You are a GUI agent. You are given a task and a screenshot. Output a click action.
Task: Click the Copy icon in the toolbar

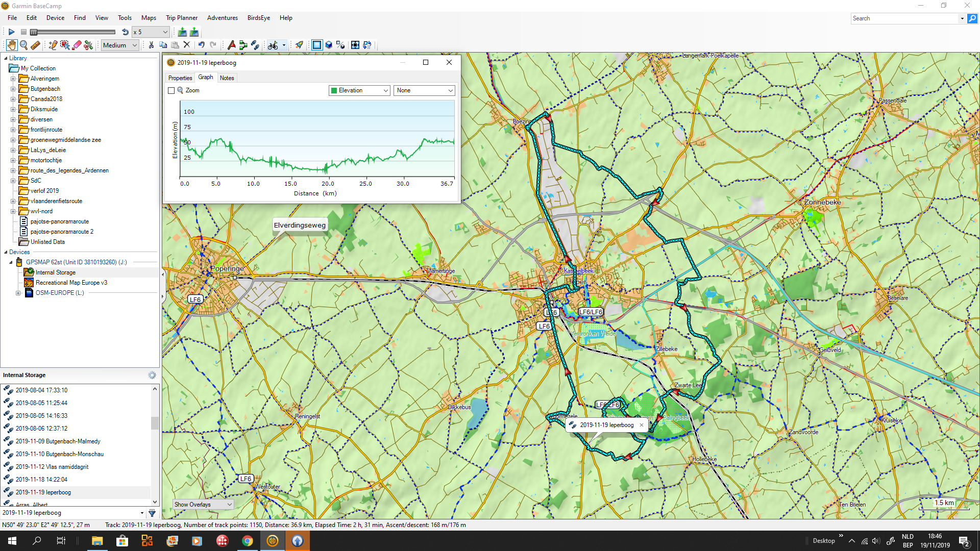(x=163, y=45)
